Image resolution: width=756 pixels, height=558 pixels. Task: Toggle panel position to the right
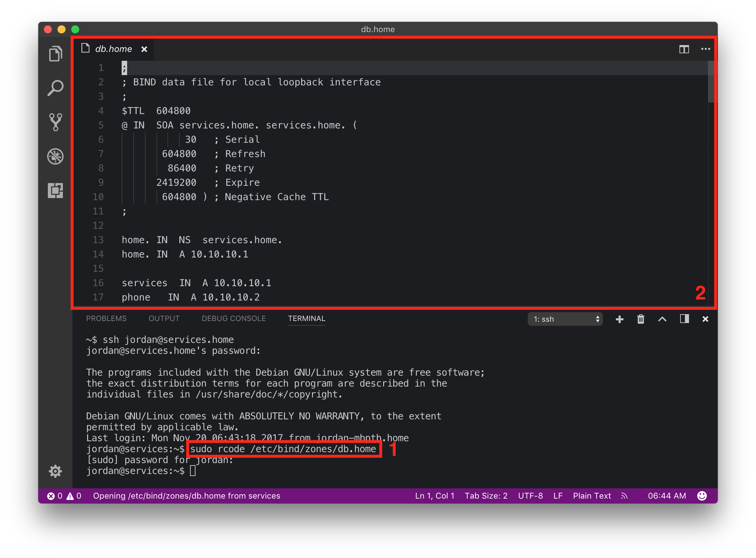(684, 319)
